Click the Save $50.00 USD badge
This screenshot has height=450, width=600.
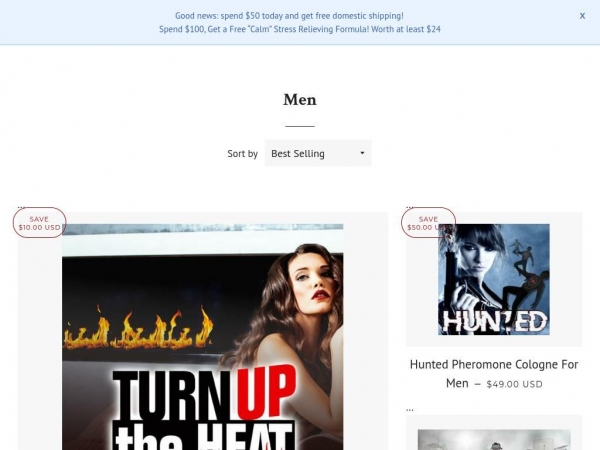(428, 223)
